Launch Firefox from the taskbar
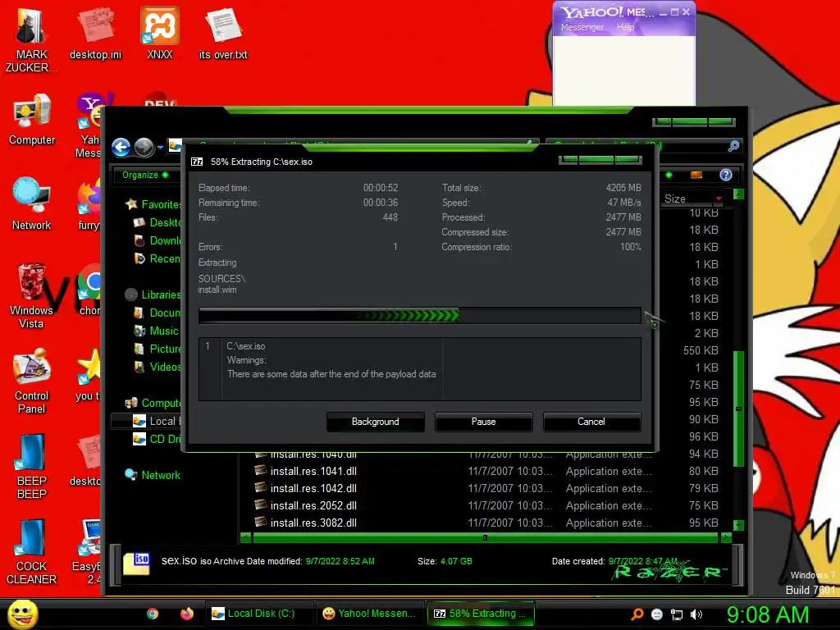 pyautogui.click(x=187, y=614)
